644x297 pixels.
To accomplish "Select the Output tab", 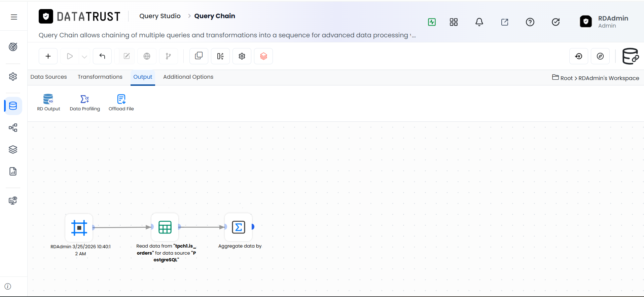I will [143, 77].
